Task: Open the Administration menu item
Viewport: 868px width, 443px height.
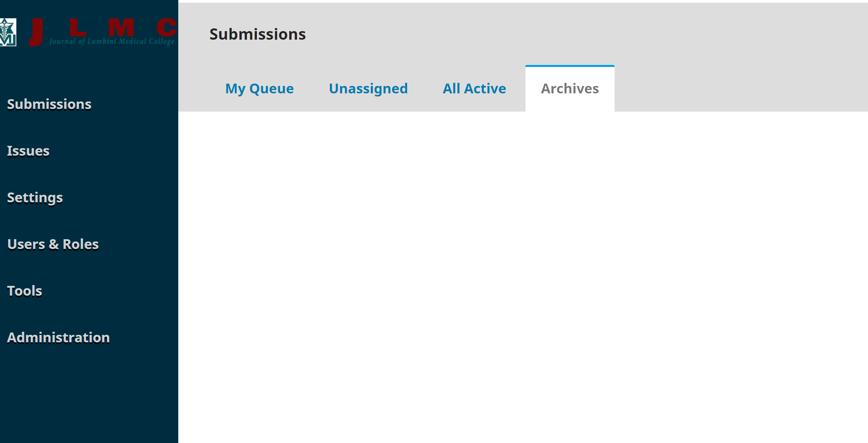Action: pyautogui.click(x=58, y=338)
